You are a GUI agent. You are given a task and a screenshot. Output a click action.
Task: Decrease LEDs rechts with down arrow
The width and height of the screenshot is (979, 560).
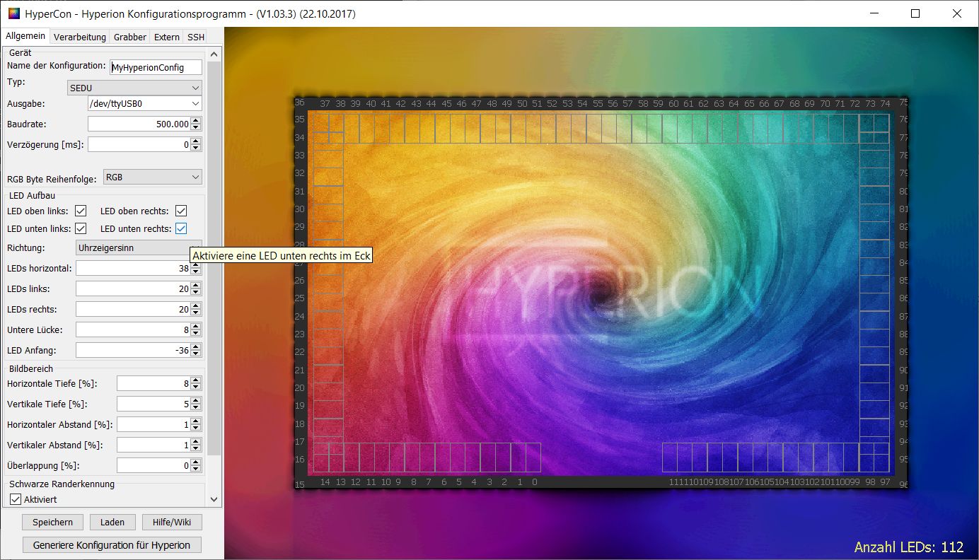(x=196, y=313)
